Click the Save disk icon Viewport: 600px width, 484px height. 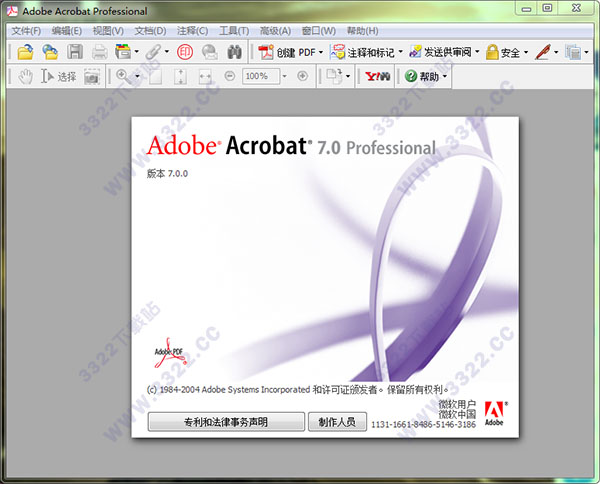point(75,51)
